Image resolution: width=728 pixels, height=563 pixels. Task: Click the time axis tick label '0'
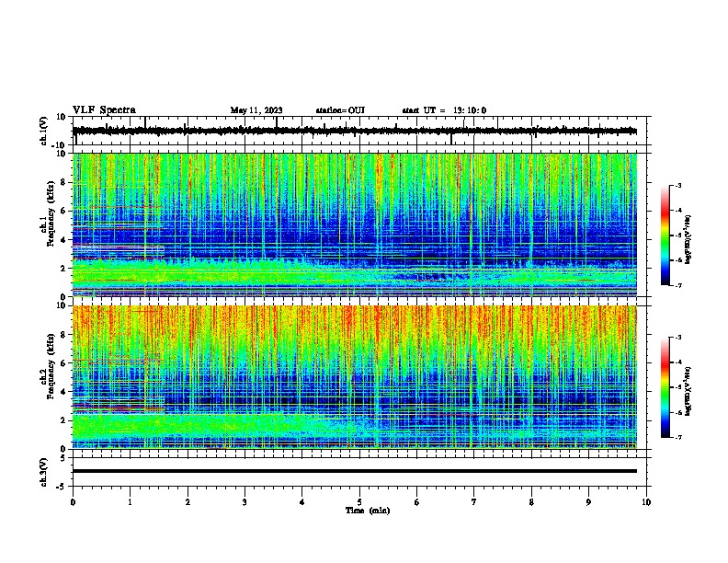point(73,502)
